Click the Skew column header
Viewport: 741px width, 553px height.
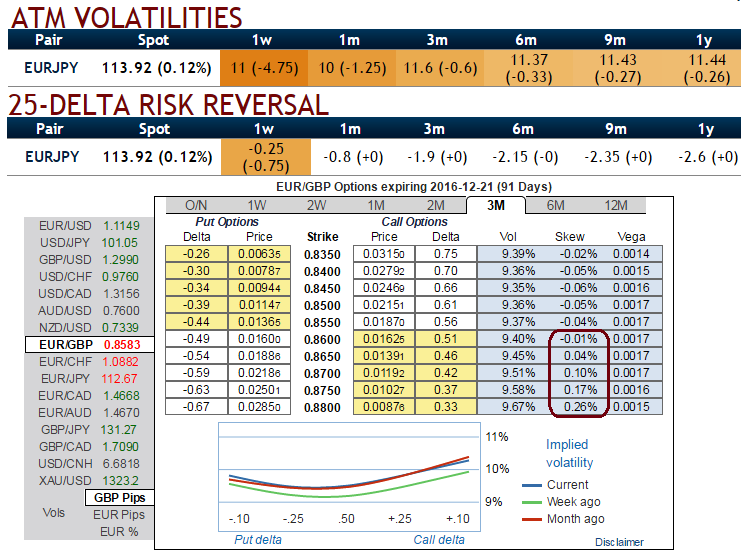click(x=569, y=237)
